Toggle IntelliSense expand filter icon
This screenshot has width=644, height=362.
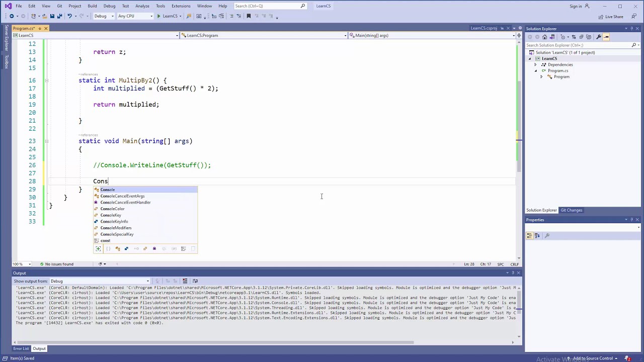98,248
